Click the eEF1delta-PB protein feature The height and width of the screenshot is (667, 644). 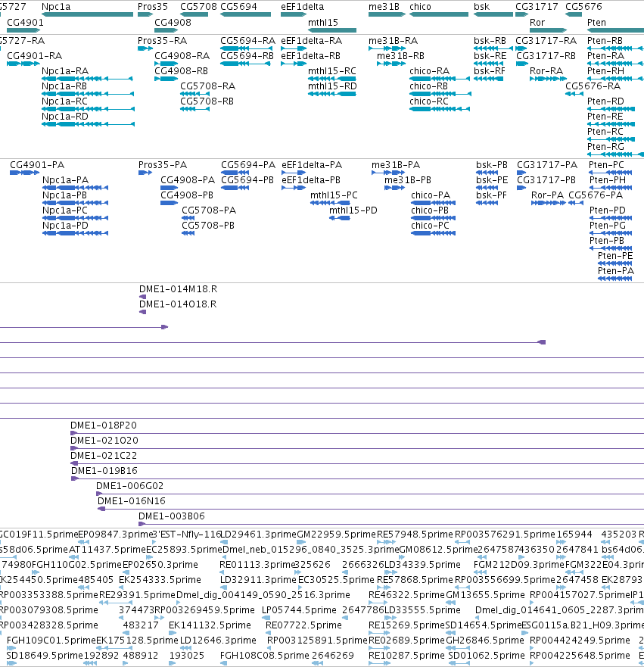[x=294, y=188]
